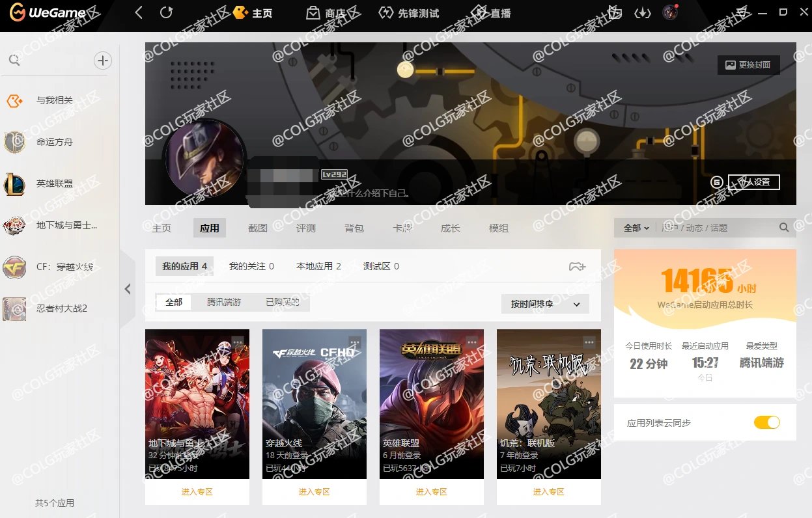The height and width of the screenshot is (518, 812).
Task: Open the 饥荒:联机版 game card
Action: tap(549, 404)
